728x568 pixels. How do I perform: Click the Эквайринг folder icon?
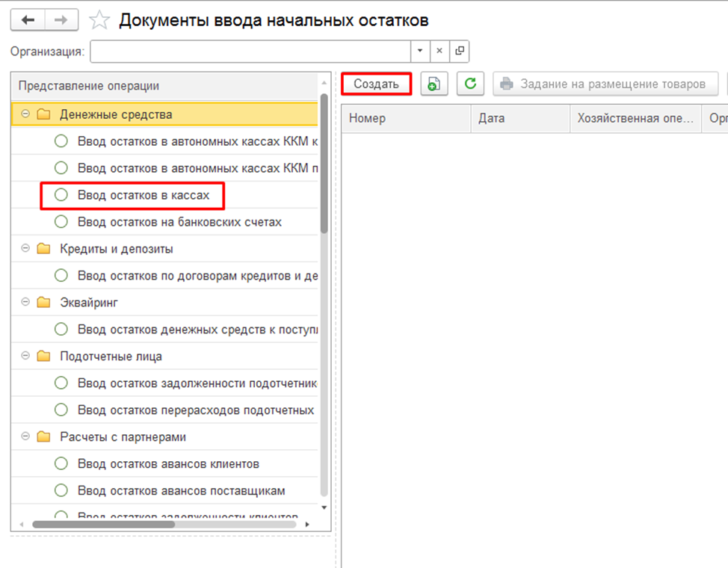pyautogui.click(x=43, y=303)
